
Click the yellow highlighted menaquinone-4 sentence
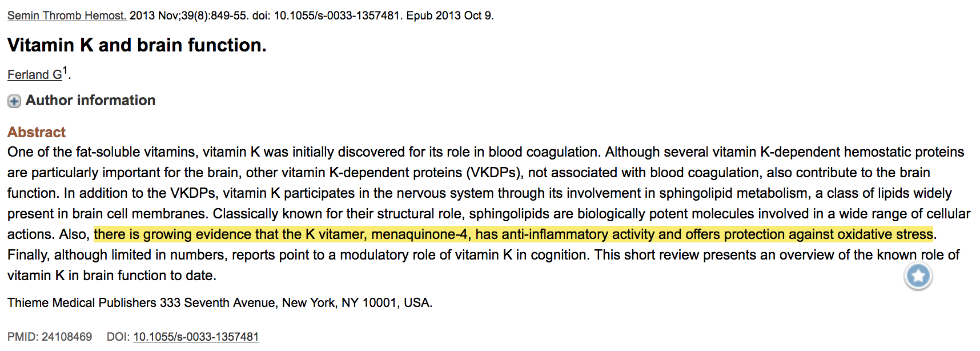click(513, 234)
